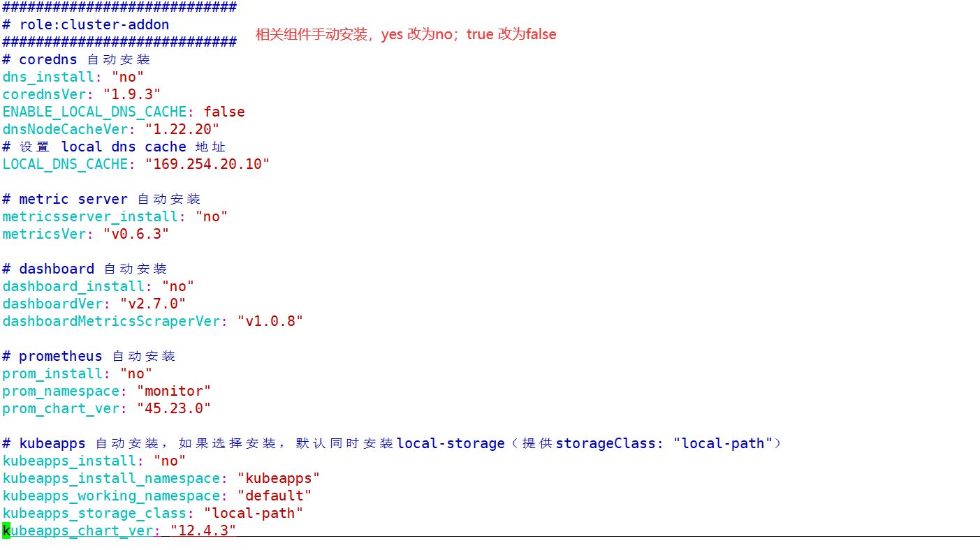Click the prom_chart_ver "45.23.0" value
Viewport: 980px width, 550px height.
174,408
